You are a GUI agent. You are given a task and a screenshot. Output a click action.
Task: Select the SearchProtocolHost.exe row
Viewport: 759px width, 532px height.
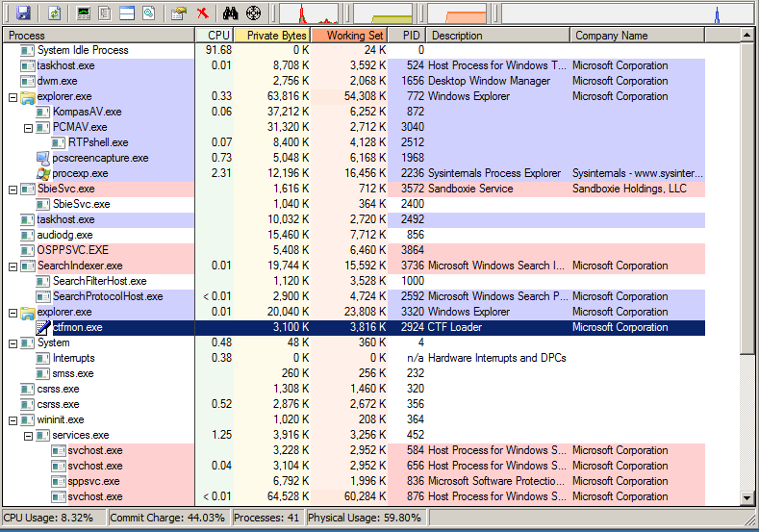pyautogui.click(x=354, y=296)
